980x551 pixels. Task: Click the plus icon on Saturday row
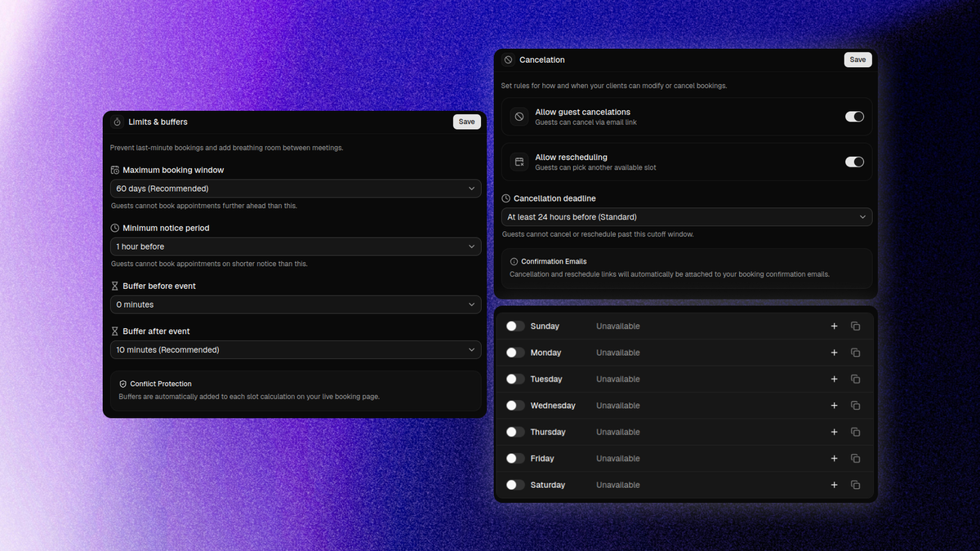click(834, 485)
